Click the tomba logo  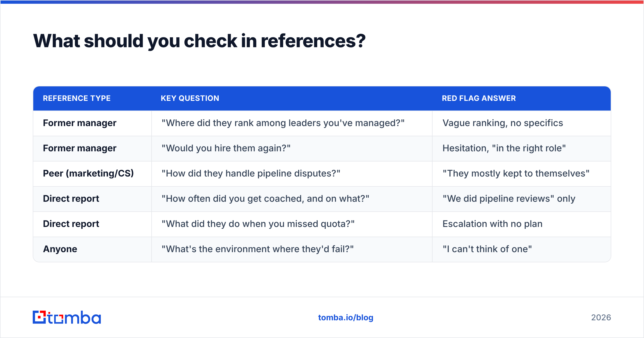coord(67,317)
